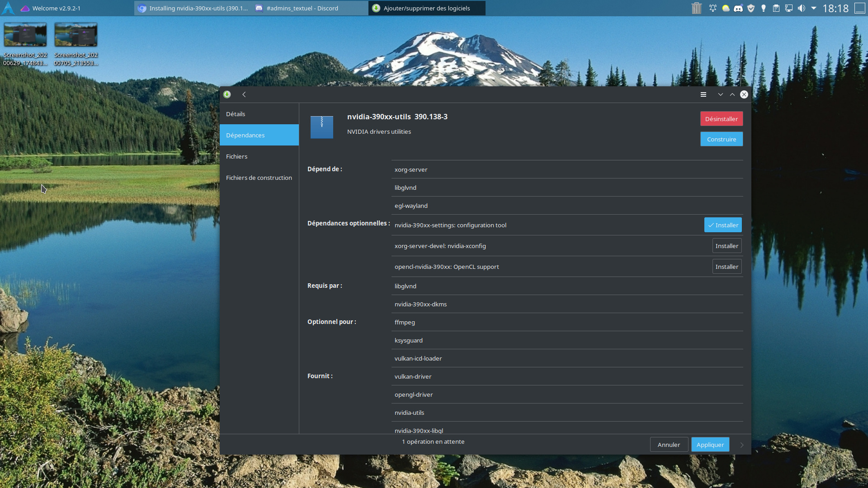Open the Arch application launcher menu
Viewport: 868px width, 488px height.
pos(8,8)
